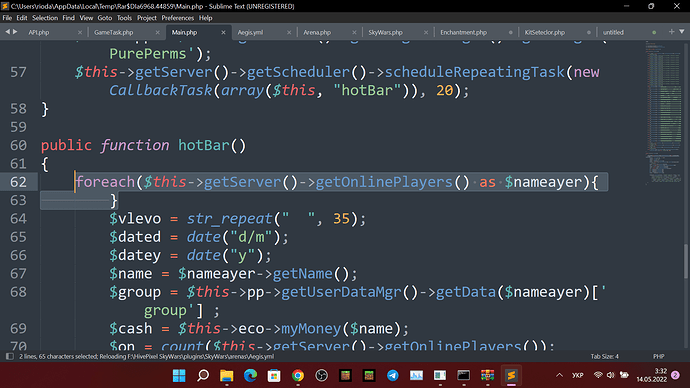Open OBS Studio from taskbar

[322, 375]
